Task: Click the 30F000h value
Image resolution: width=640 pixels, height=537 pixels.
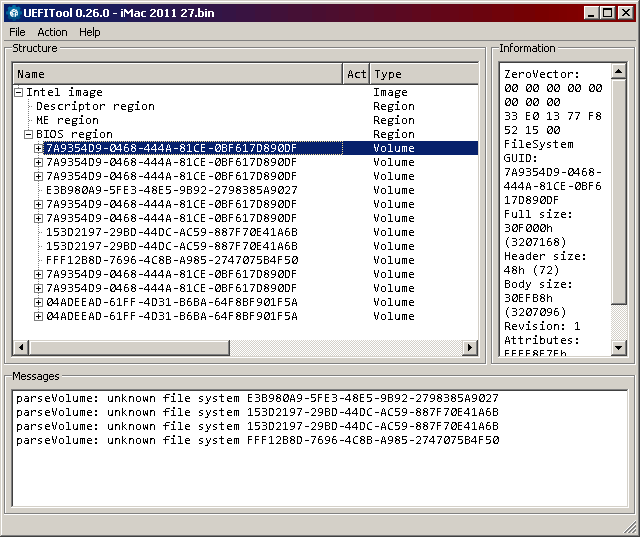Action: point(528,228)
